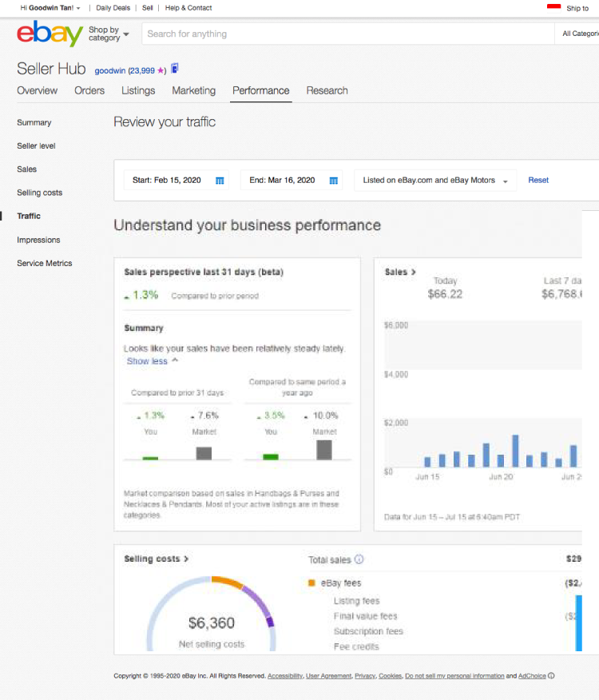This screenshot has width=599, height=700.
Task: Click the red flag icon by Ship to
Action: coord(554,6)
